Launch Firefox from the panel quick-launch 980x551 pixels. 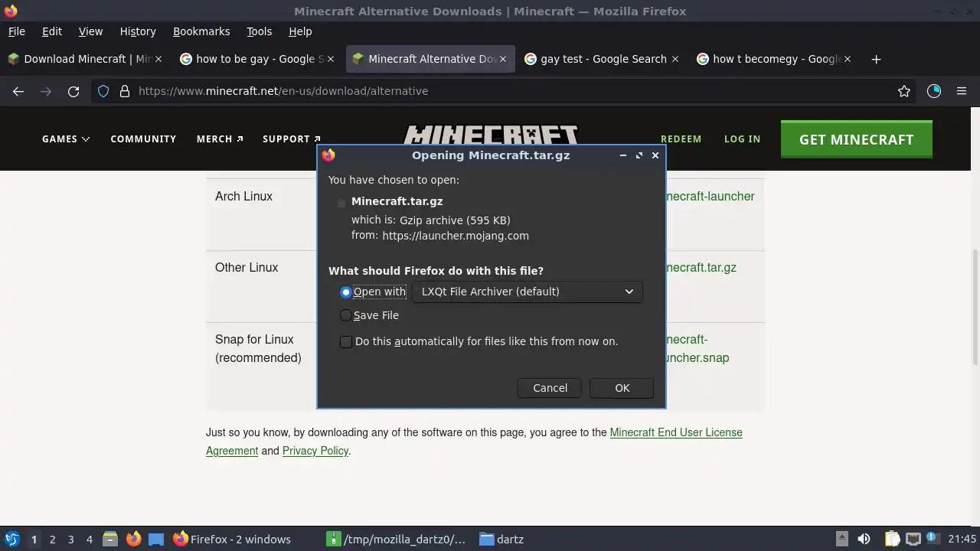point(133,540)
